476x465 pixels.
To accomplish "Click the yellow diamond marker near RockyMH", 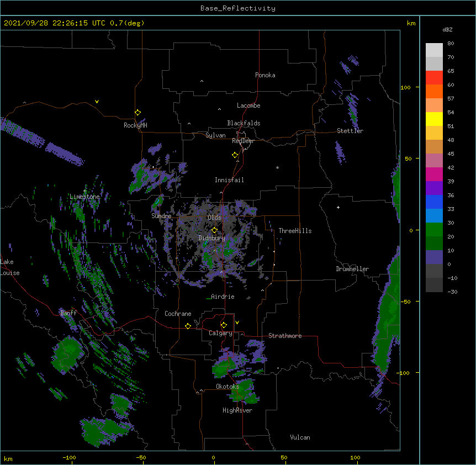I will (137, 113).
